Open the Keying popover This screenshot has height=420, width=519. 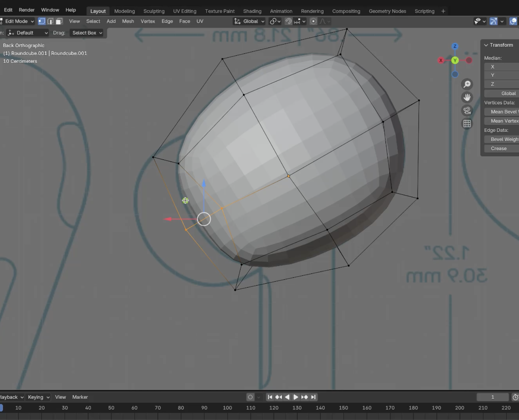(x=38, y=397)
